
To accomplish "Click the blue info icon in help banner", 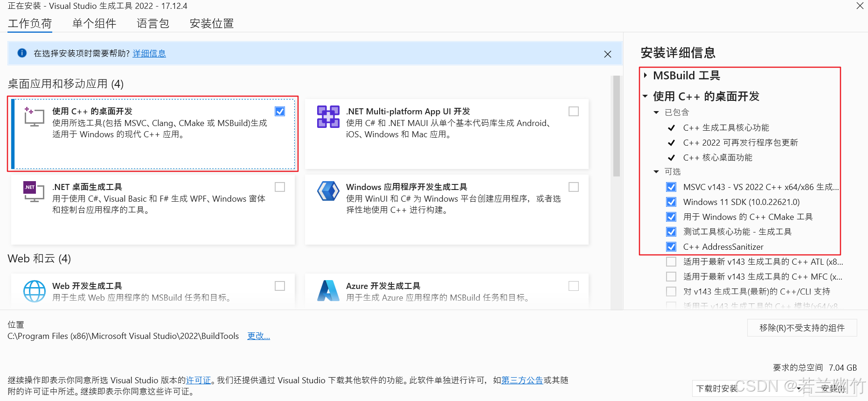I will click(22, 53).
